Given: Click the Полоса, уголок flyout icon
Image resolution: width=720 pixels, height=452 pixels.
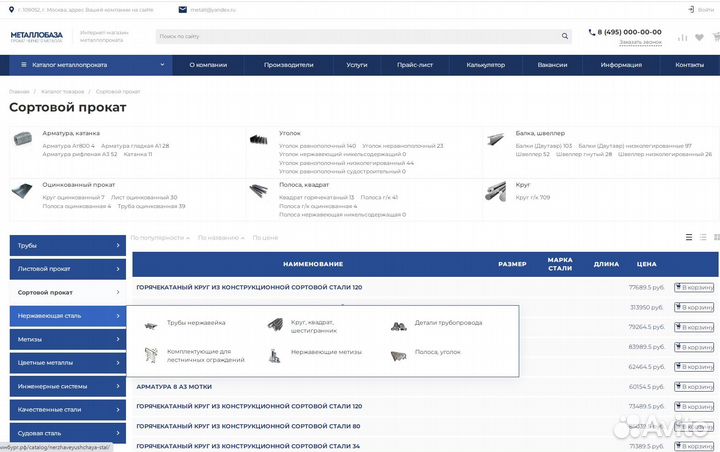Looking at the screenshot, I should pyautogui.click(x=399, y=356).
